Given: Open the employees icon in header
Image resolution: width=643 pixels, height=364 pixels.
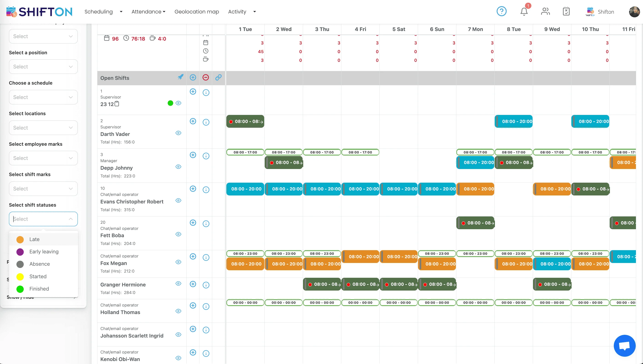Looking at the screenshot, I should point(545,11).
